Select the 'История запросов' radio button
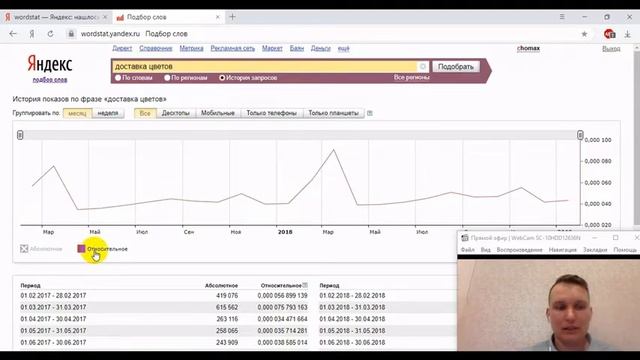640x360 pixels. (222, 78)
